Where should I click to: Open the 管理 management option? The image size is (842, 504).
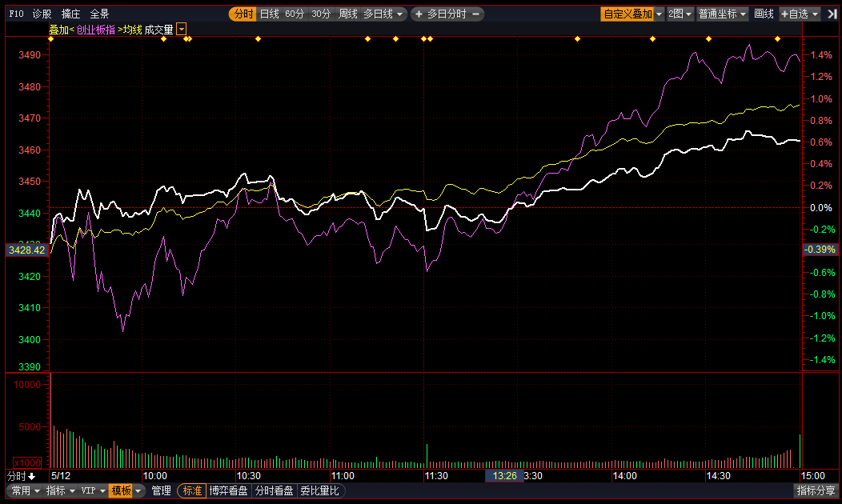tap(161, 490)
